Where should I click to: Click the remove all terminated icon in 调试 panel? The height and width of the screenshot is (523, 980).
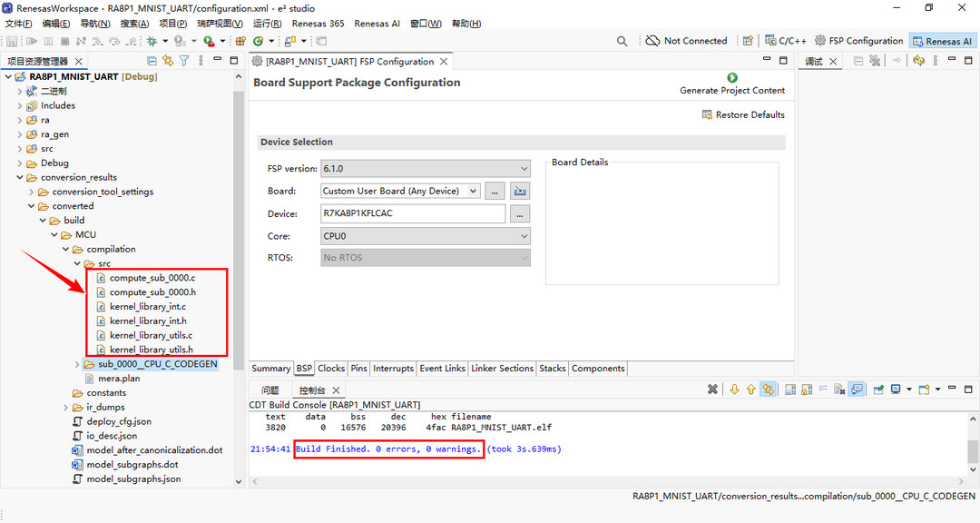click(875, 61)
